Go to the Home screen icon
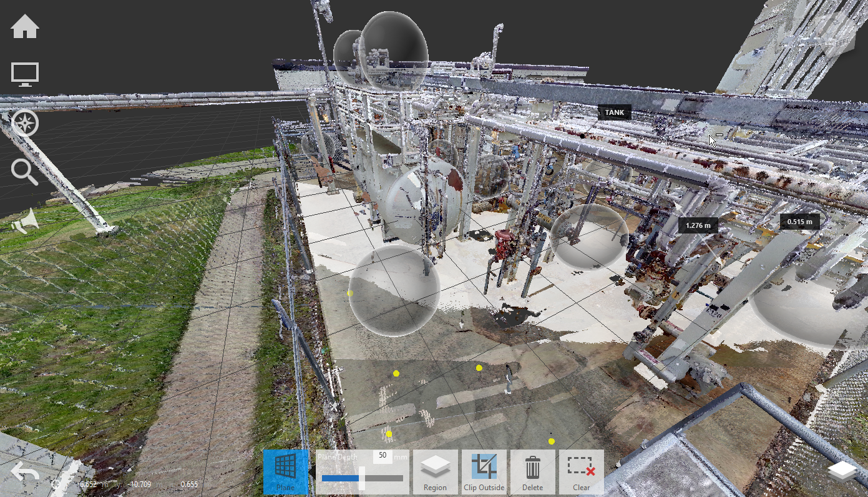 click(x=25, y=27)
